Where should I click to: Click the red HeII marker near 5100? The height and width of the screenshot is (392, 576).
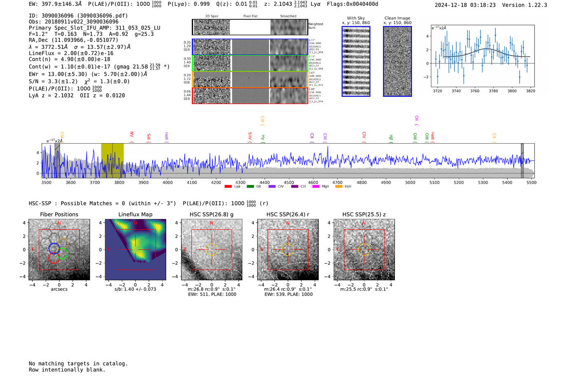coord(433,137)
